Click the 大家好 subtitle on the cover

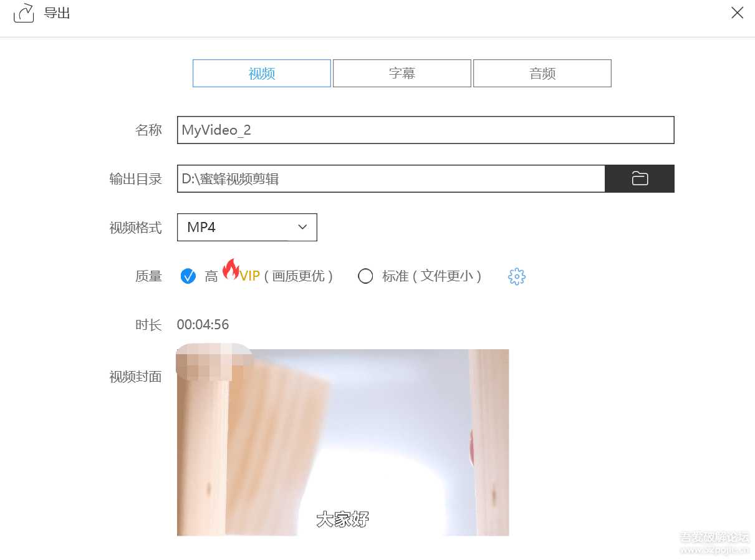click(x=342, y=519)
